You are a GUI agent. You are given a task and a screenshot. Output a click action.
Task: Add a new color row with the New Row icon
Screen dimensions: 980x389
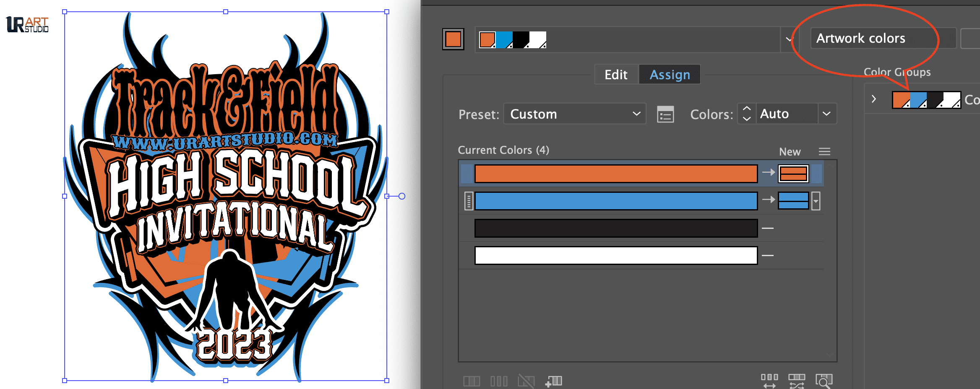[x=555, y=381]
